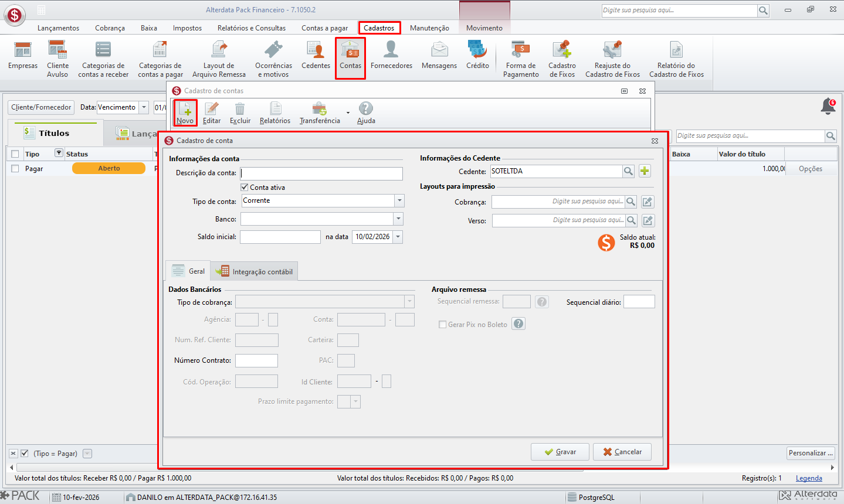844x504 pixels.
Task: Open the Banco dropdown list
Action: [399, 219]
